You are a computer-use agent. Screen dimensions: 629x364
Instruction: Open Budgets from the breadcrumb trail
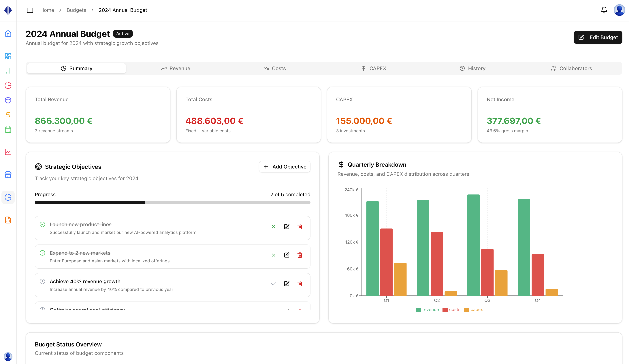tap(76, 10)
